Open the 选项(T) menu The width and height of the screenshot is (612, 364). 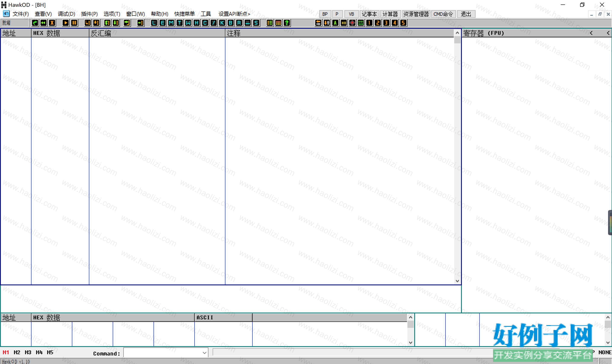112,14
